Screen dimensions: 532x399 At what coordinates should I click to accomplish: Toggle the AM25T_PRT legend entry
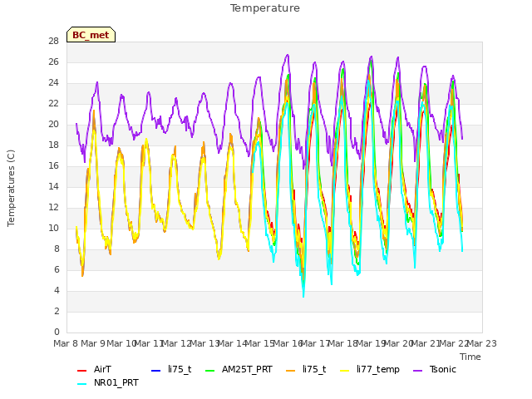(x=239, y=369)
